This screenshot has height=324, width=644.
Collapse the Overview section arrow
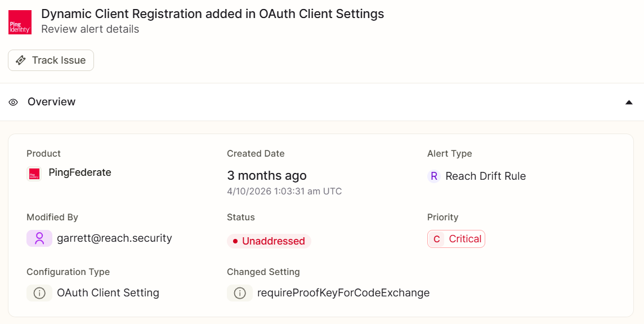[629, 102]
